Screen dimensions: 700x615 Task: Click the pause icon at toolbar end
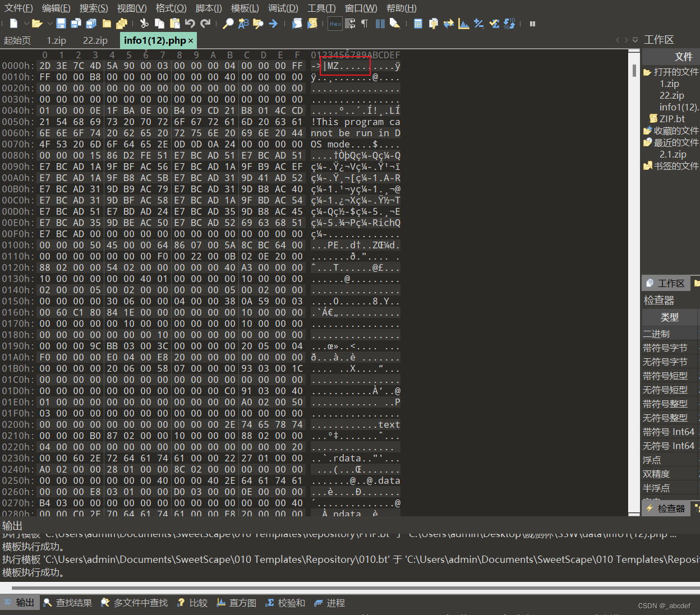pos(532,24)
